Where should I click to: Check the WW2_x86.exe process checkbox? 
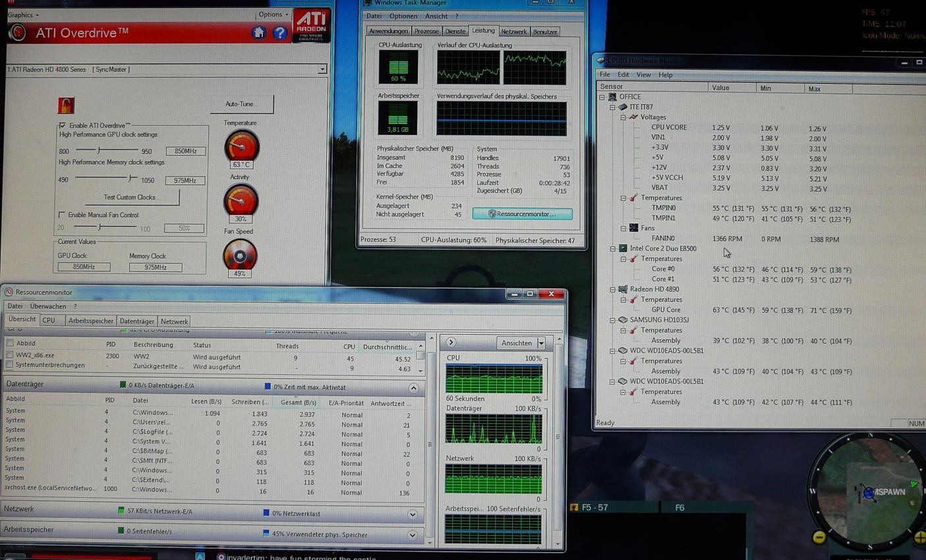coord(10,355)
